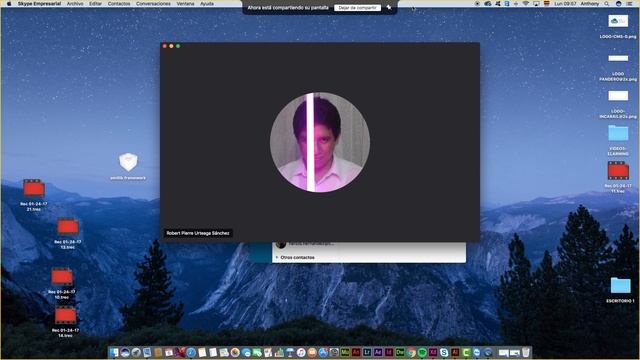This screenshot has height=360, width=640.
Task: Select the Rec 01-24-17 10.trec file
Action: coord(62,284)
